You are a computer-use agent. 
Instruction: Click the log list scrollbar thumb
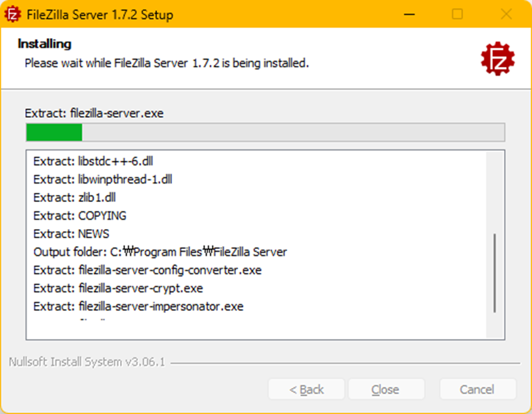click(x=494, y=273)
